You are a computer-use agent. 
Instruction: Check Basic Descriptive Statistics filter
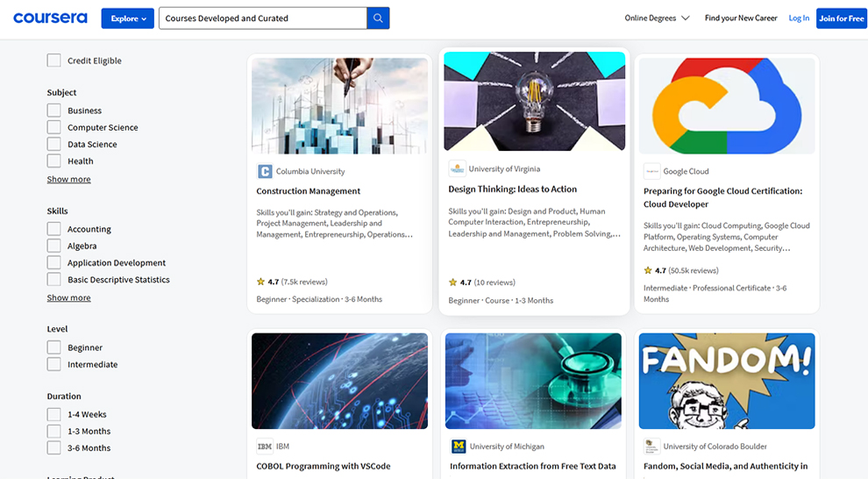(53, 280)
